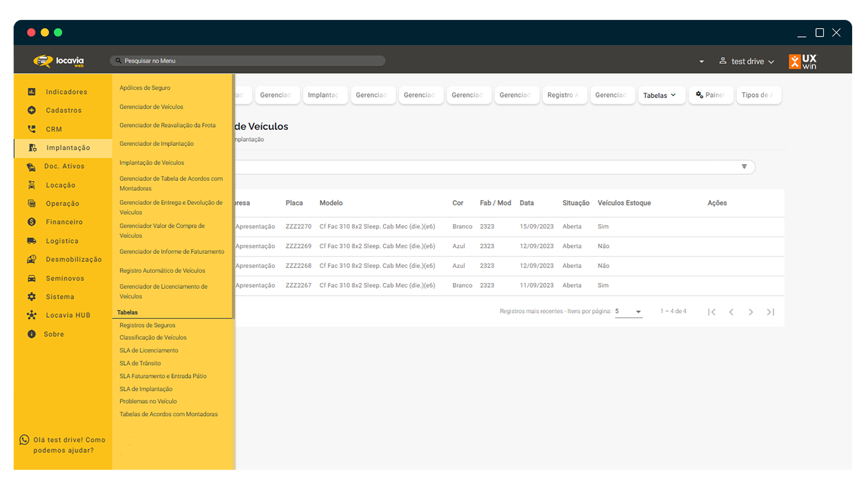Click the Indicadores sidebar icon

[x=32, y=92]
